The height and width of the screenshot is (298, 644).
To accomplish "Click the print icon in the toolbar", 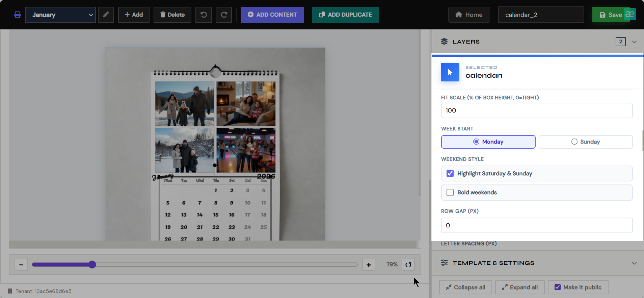I will click(17, 15).
